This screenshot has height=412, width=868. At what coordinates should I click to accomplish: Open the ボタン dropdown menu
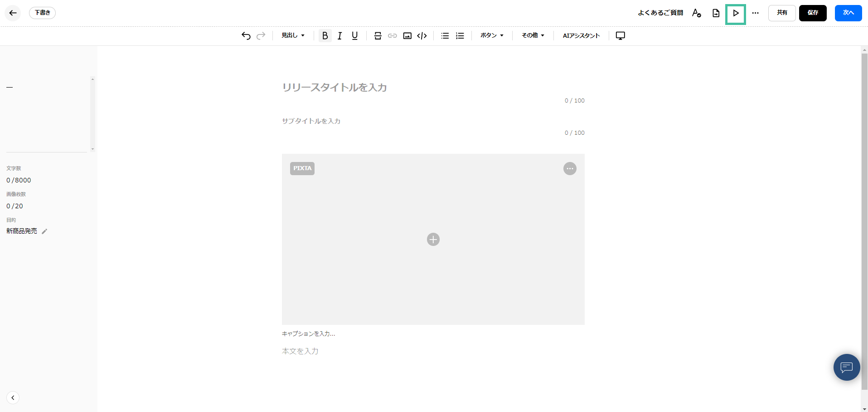pos(492,35)
